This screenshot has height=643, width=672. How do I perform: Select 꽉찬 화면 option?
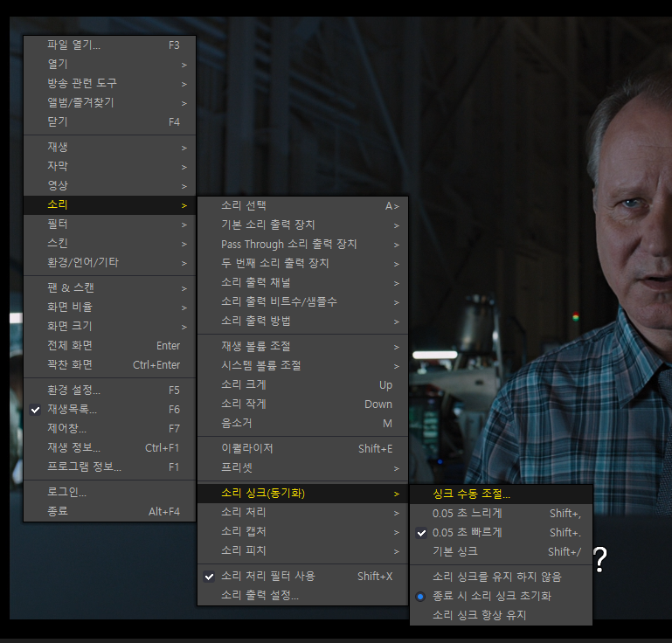click(x=110, y=365)
